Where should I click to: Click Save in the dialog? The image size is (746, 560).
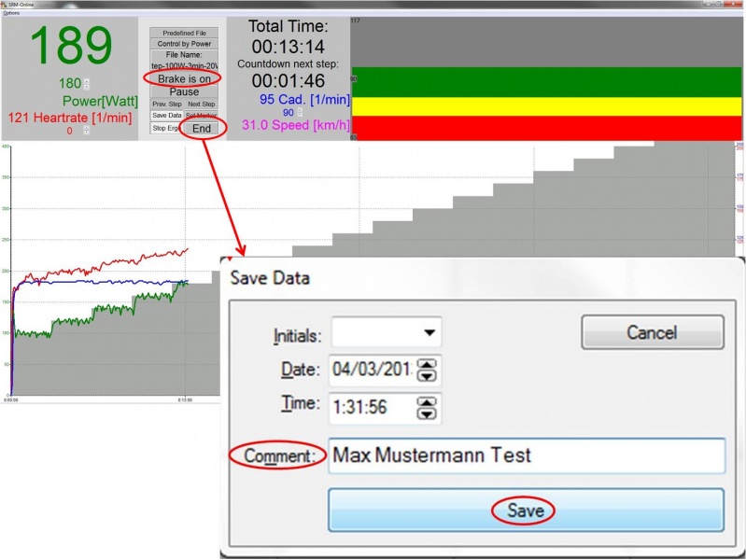click(x=525, y=511)
